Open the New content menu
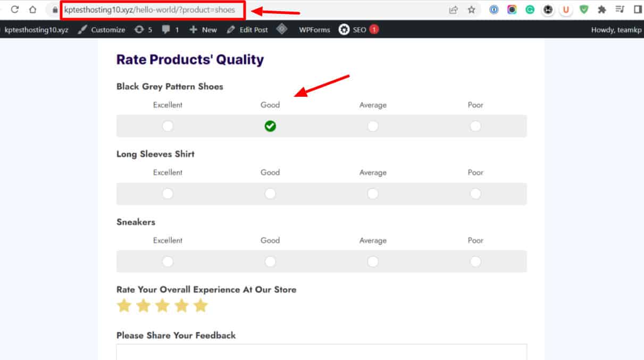Viewport: 644px width, 360px height. click(203, 30)
